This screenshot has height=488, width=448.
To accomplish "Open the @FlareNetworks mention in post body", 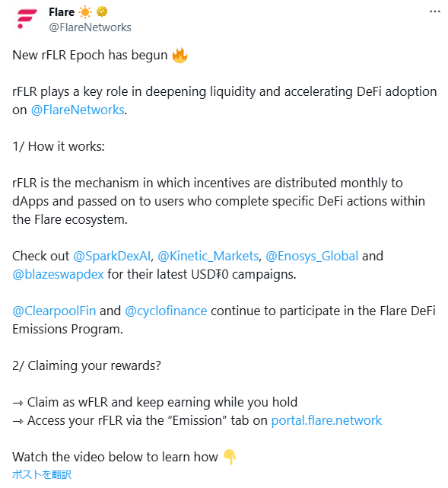I will click(x=78, y=110).
